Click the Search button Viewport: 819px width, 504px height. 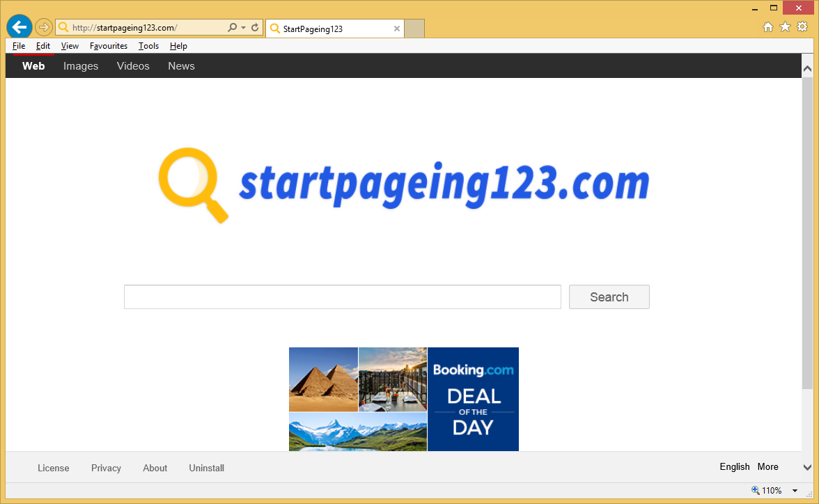pyautogui.click(x=609, y=297)
